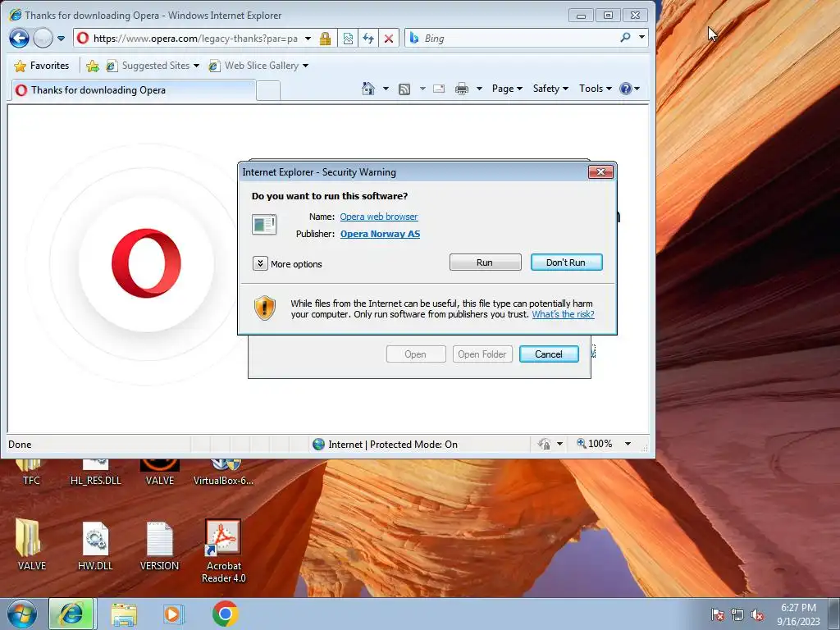Viewport: 840px width, 630px height.
Task: Open a new blank tab
Action: click(x=268, y=90)
